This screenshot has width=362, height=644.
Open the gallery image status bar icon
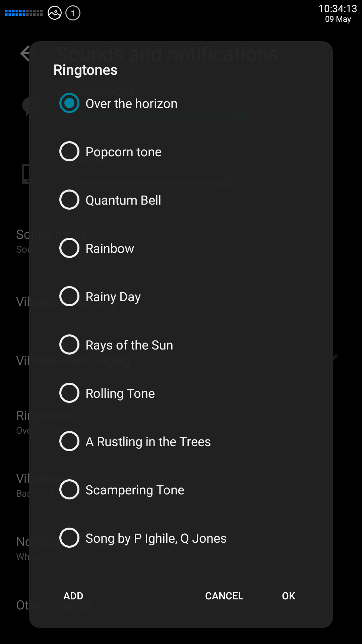point(55,13)
